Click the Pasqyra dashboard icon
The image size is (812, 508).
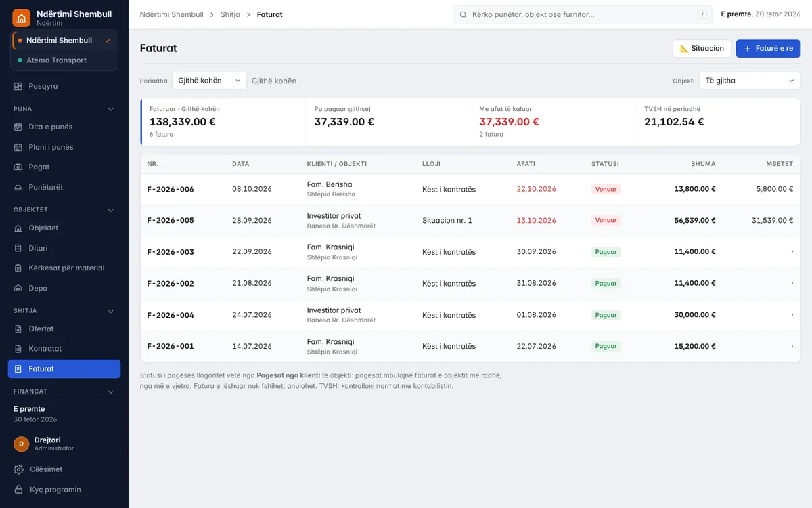(x=18, y=86)
